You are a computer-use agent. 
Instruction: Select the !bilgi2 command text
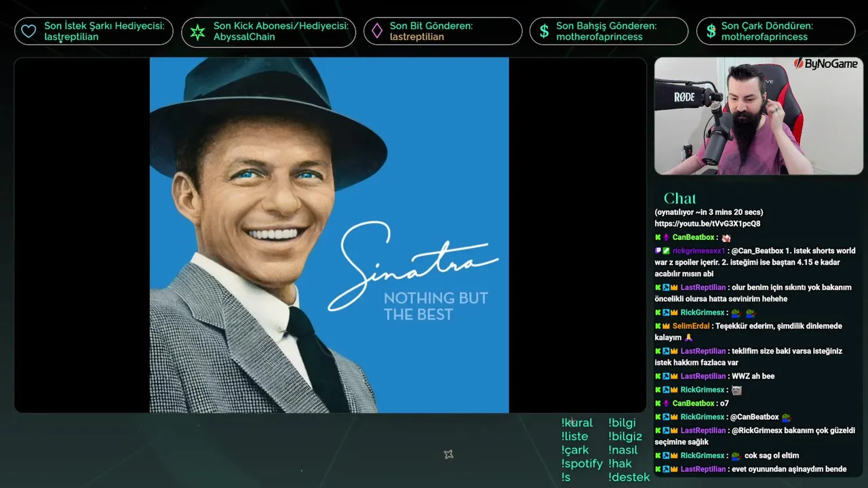pyautogui.click(x=625, y=436)
